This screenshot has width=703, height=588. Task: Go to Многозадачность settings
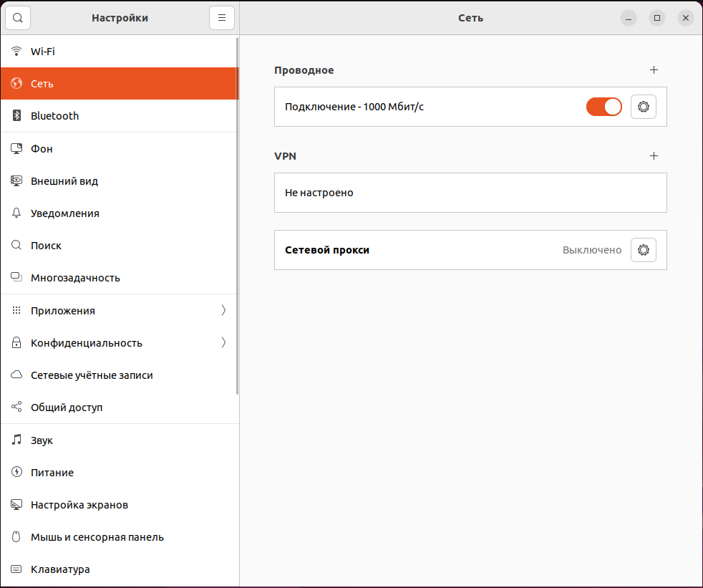(75, 278)
